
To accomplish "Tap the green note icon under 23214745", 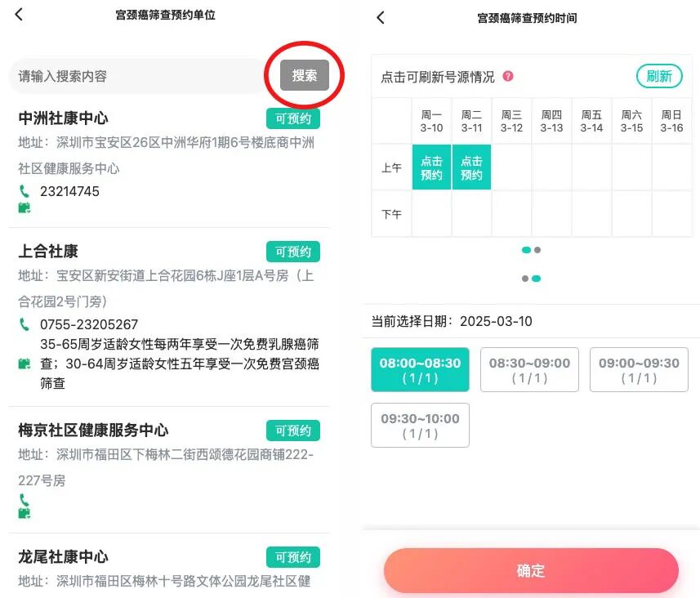I will (x=25, y=208).
